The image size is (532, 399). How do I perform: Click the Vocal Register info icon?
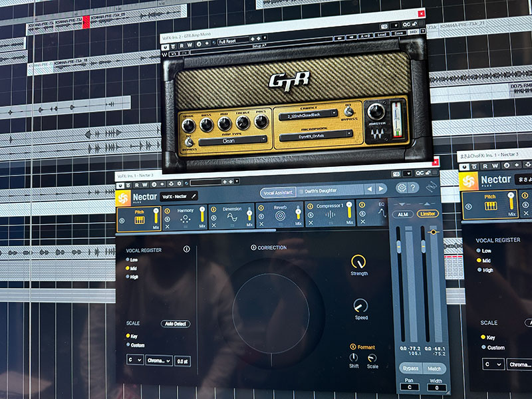[x=187, y=249]
